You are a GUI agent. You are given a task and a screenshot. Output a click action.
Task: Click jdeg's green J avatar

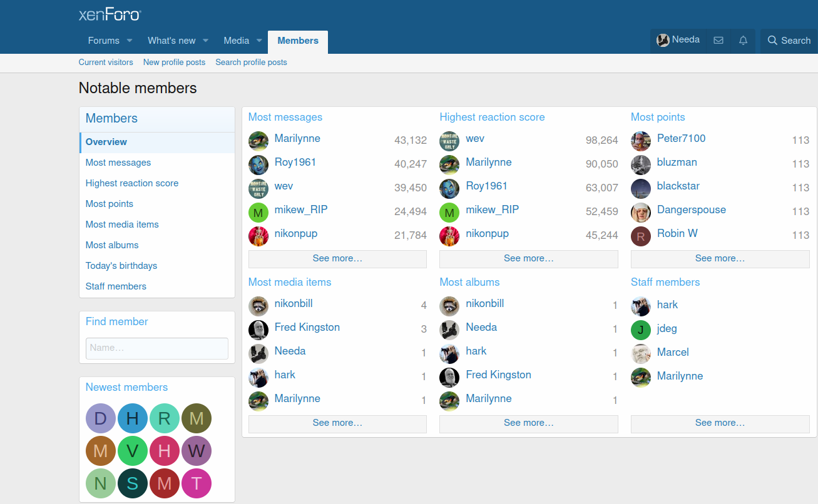pos(641,330)
